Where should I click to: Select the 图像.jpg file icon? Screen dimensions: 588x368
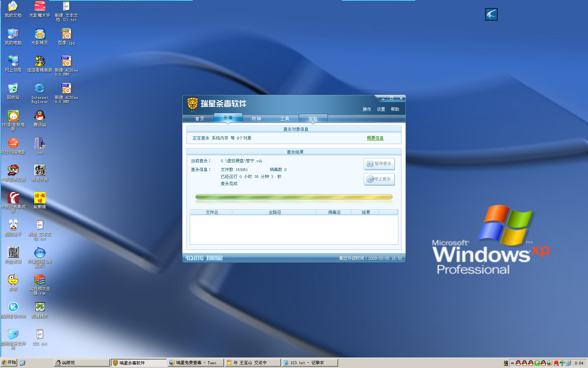tap(66, 36)
